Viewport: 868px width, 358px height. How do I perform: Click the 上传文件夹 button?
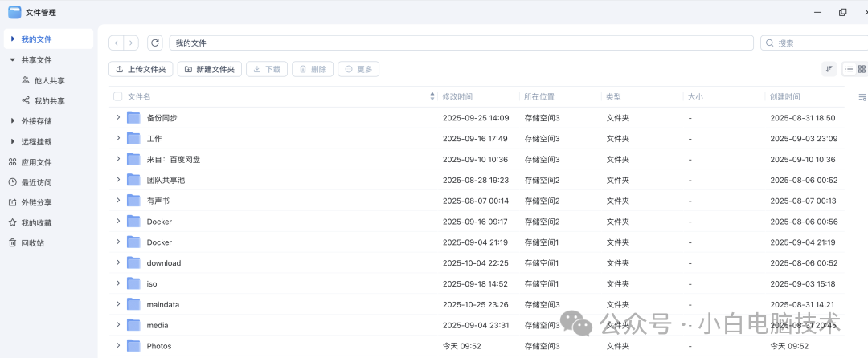point(141,69)
